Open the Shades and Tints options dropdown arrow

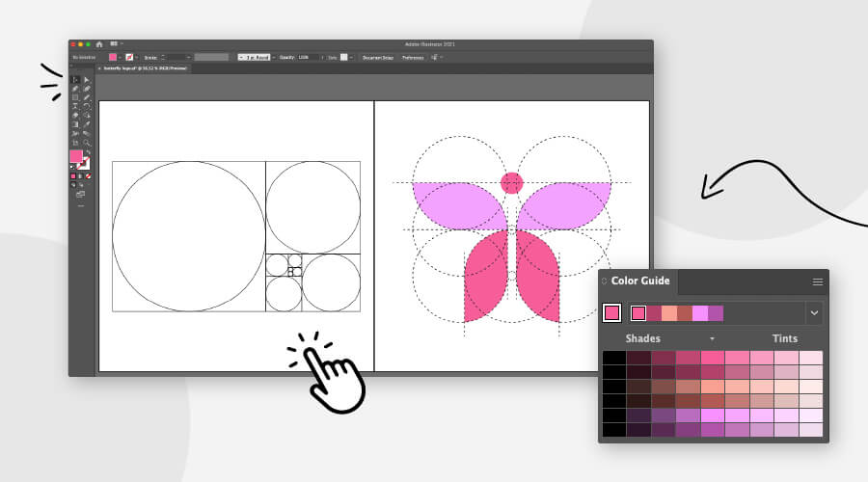point(713,339)
